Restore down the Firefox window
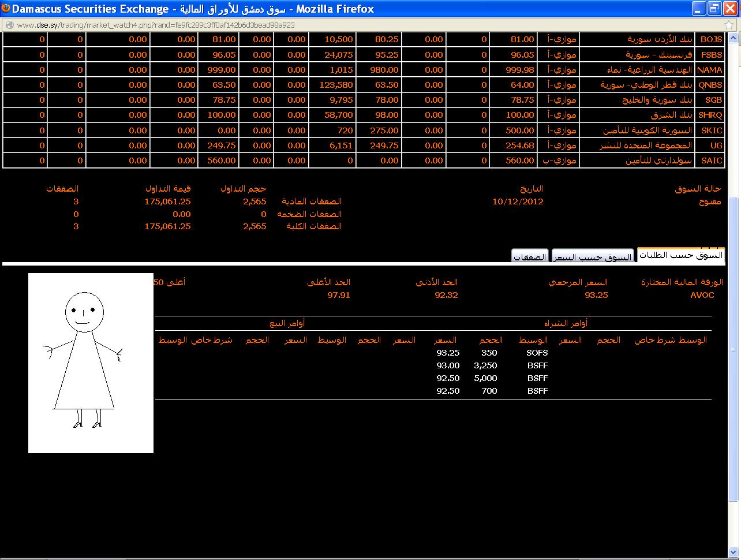The width and height of the screenshot is (741, 560). pos(714,9)
